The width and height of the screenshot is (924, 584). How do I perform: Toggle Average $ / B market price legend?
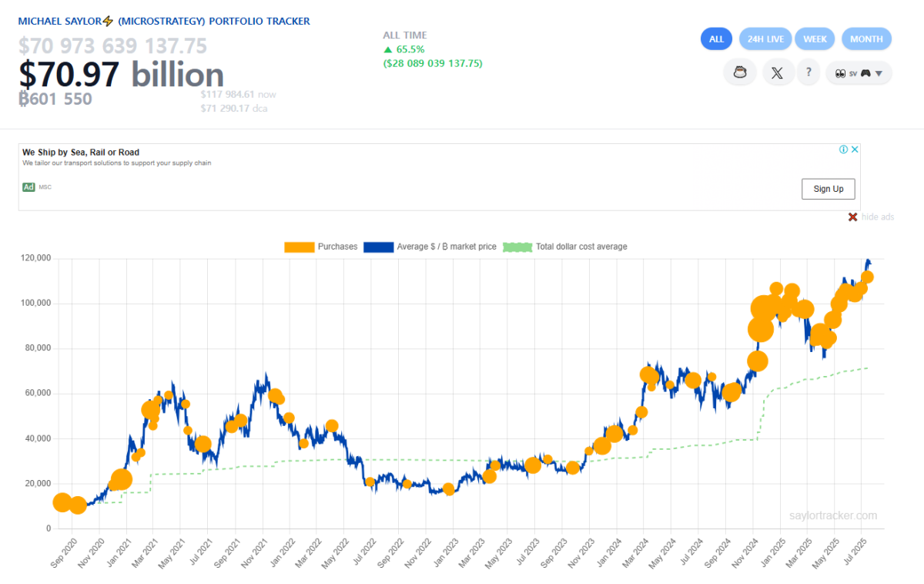pyautogui.click(x=430, y=247)
